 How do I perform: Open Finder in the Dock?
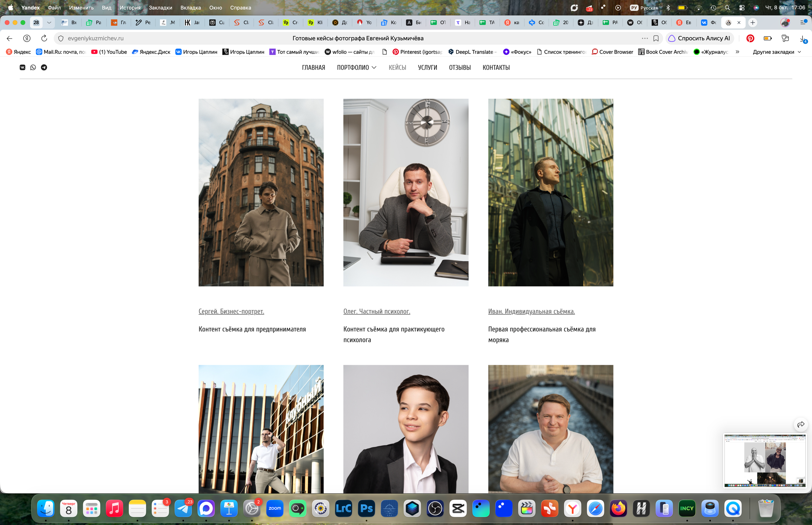pos(46,508)
